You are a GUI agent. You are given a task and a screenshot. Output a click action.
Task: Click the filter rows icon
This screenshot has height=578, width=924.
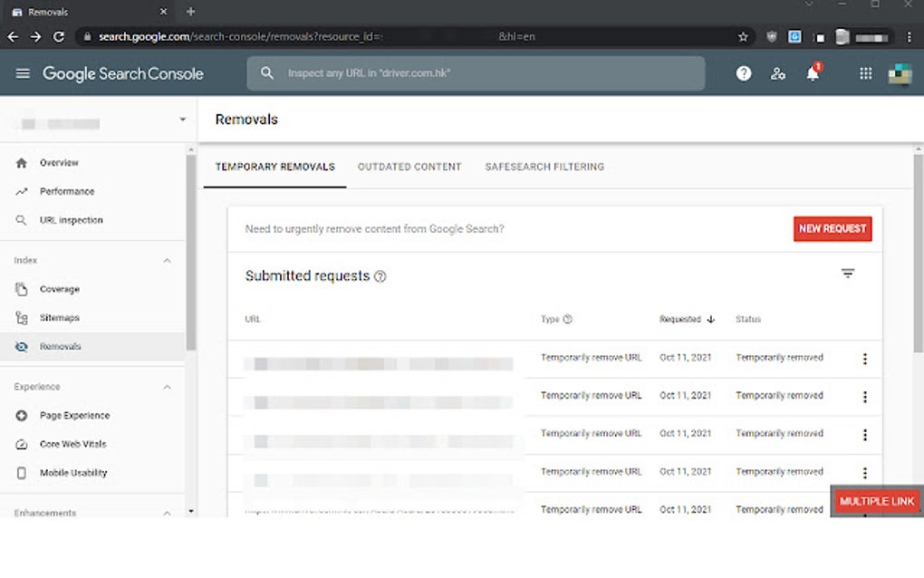pos(848,274)
